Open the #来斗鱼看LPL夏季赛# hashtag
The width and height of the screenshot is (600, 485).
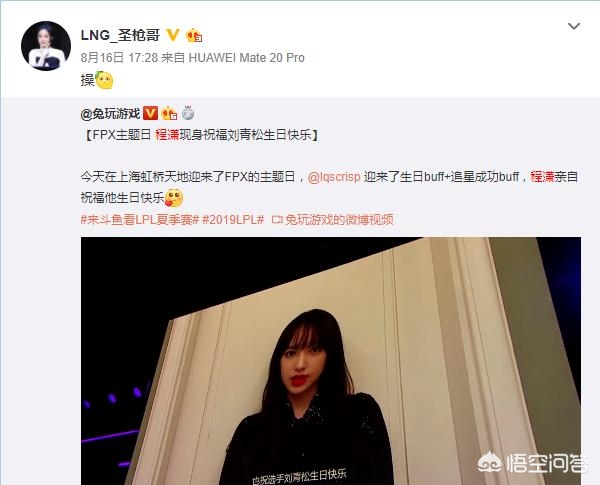(x=140, y=220)
